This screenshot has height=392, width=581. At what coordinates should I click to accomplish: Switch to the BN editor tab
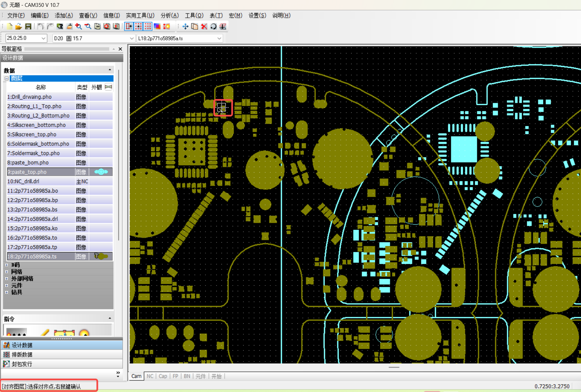187,376
